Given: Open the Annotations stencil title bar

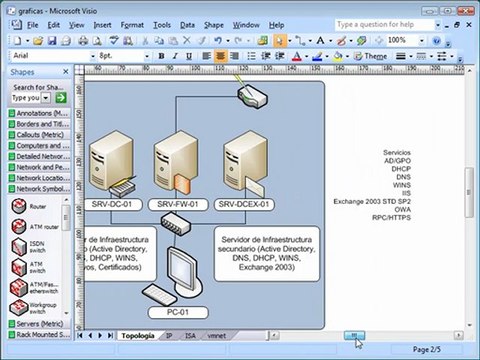Looking at the screenshot, I should (39, 113).
